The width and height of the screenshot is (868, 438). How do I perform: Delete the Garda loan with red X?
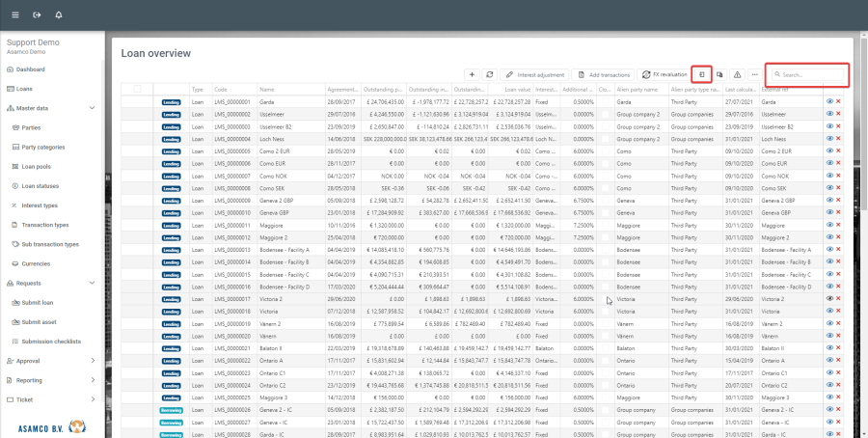pos(838,101)
